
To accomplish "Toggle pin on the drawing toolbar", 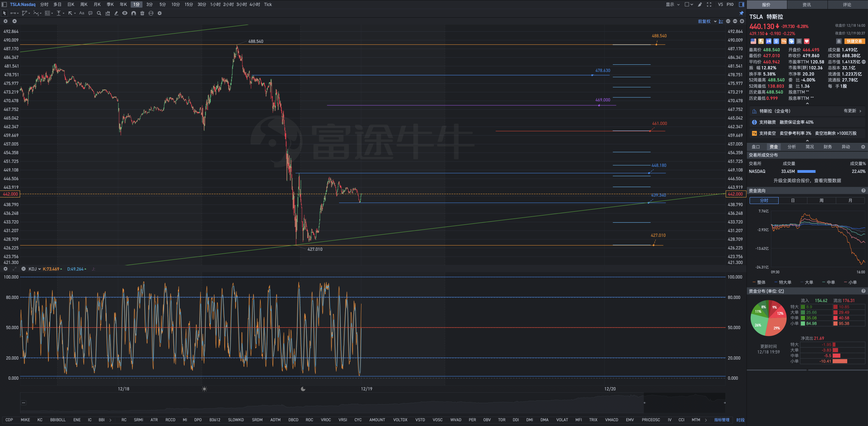I will coord(741,13).
